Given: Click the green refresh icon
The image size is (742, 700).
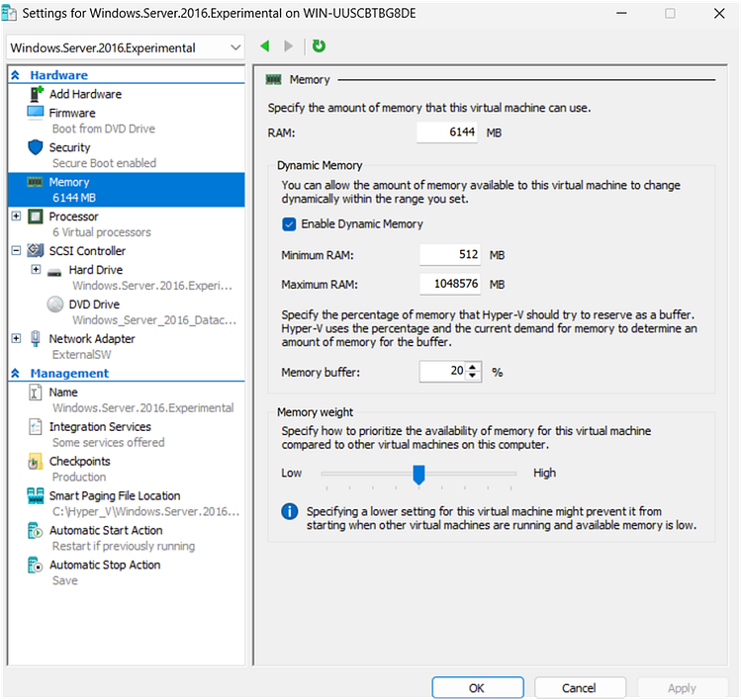Looking at the screenshot, I should (x=319, y=45).
